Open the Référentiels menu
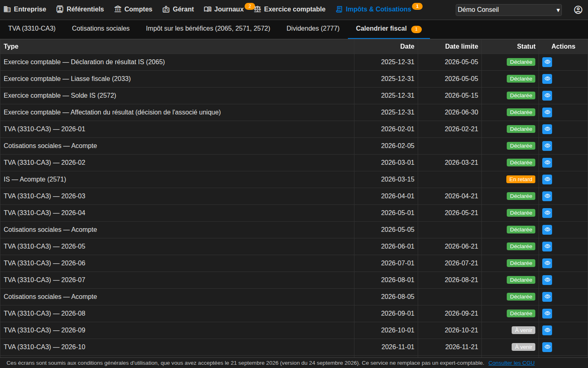 [80, 9]
